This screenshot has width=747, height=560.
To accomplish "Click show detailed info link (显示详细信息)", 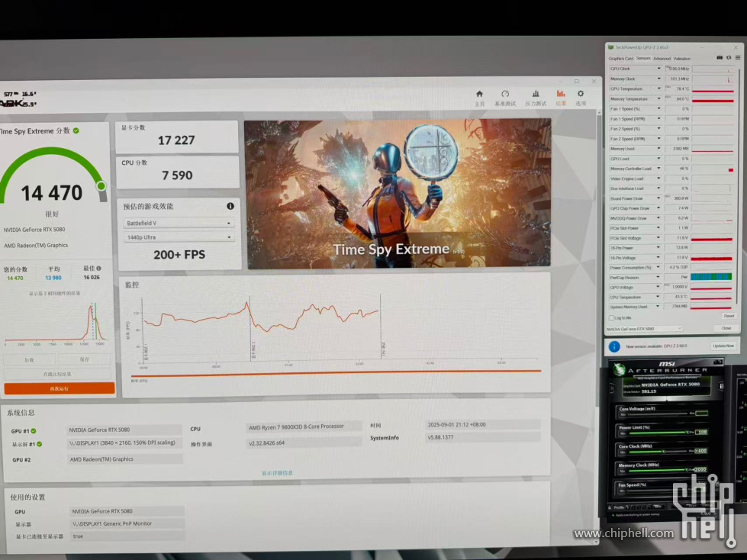I will (277, 473).
